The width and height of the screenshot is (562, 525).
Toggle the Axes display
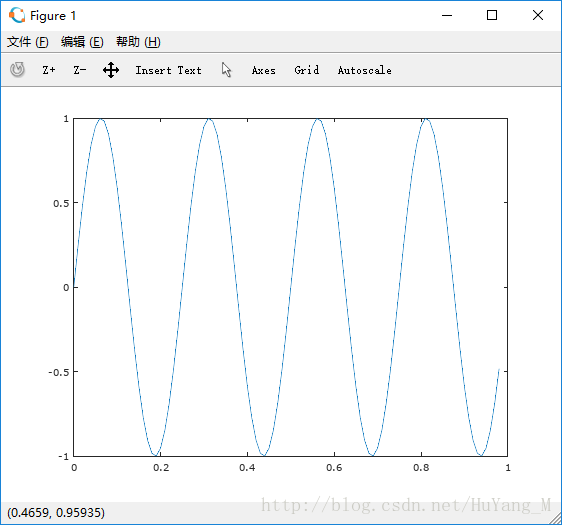pos(263,70)
